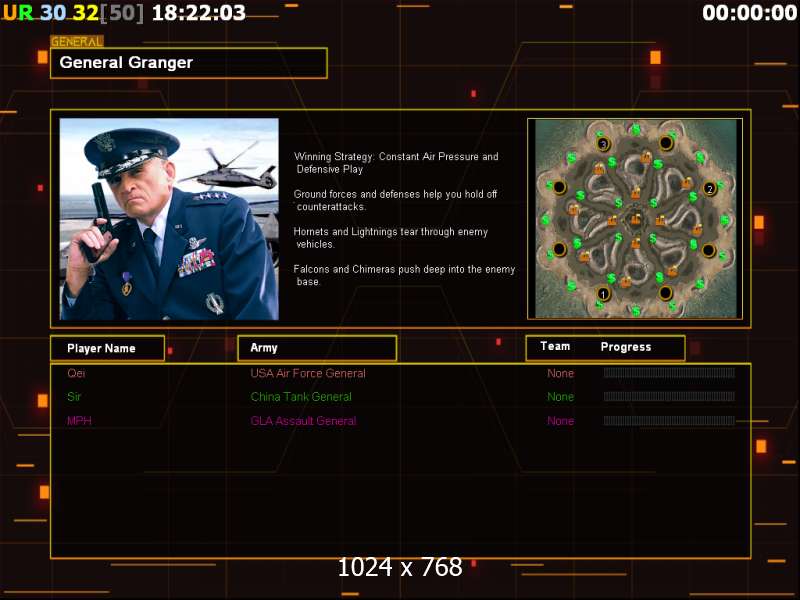Screen dimensions: 800x600
Task: Click the General Granger name field
Action: click(189, 63)
